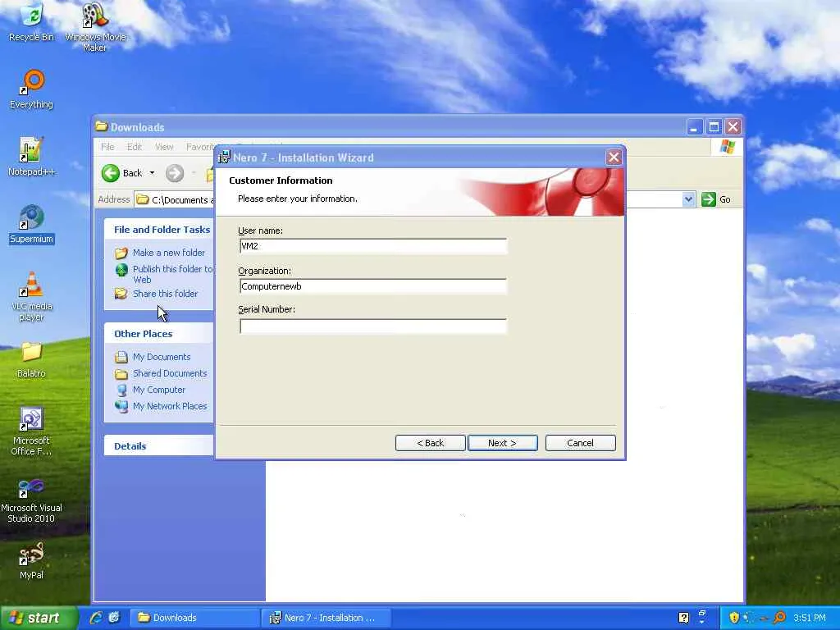The image size is (840, 630).
Task: Open the File menu in Downloads
Action: coord(107,147)
